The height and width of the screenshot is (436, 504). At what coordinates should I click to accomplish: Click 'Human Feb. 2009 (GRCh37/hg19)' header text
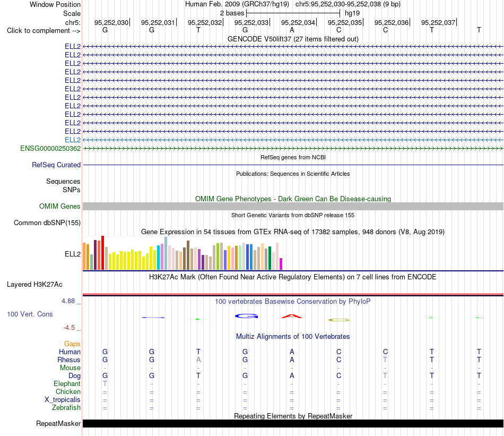[237, 4]
